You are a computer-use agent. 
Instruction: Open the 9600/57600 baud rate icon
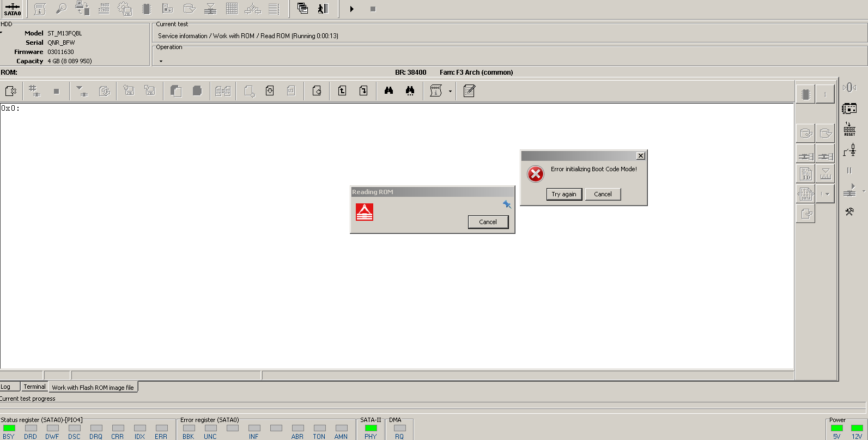[104, 9]
